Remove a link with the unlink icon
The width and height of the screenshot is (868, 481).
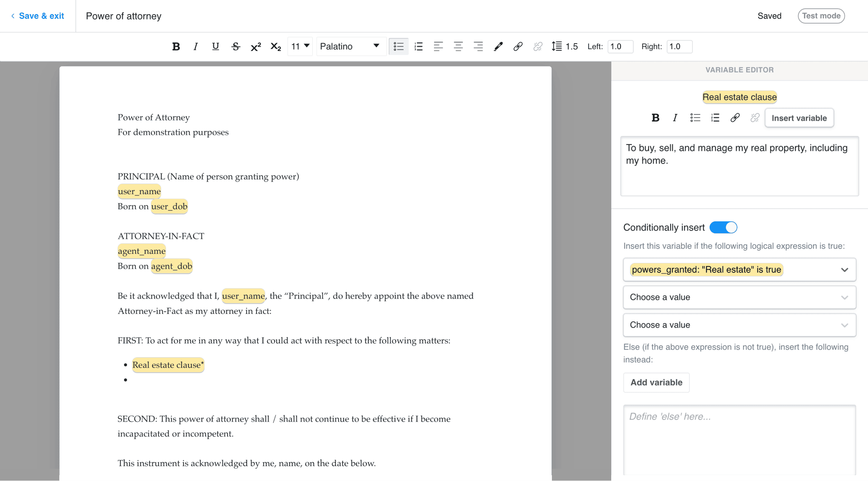pos(537,46)
